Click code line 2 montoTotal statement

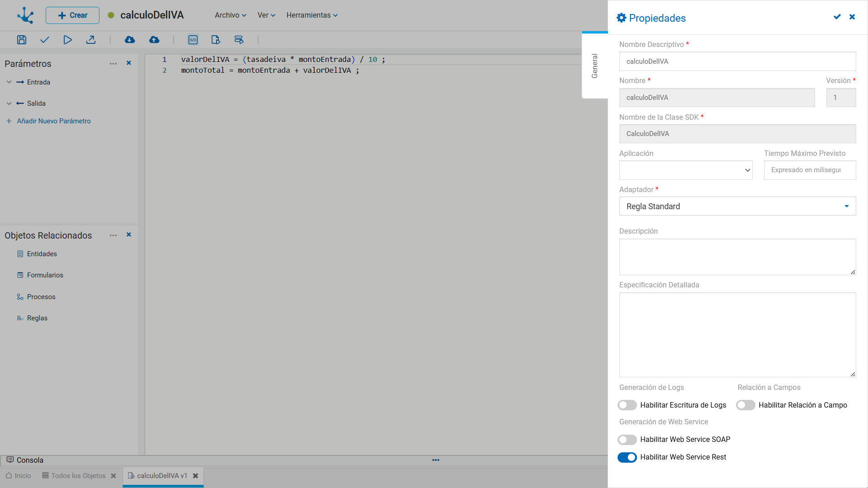coord(270,70)
